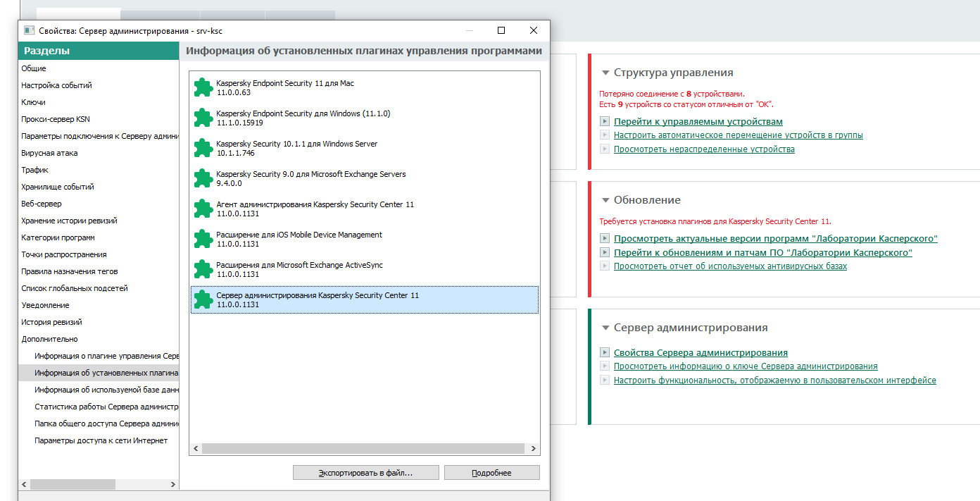Click Экспортировать в файл button
980x501 pixels.
click(366, 473)
